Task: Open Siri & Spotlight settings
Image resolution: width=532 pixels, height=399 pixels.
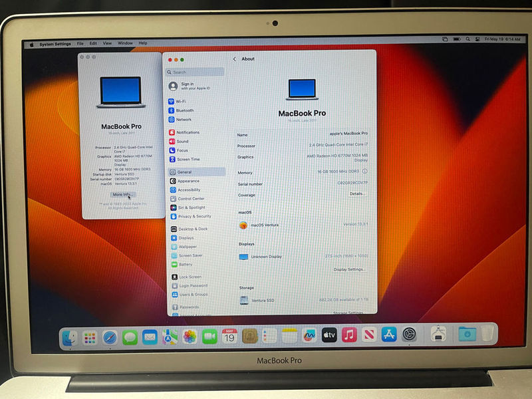Action: 188,207
